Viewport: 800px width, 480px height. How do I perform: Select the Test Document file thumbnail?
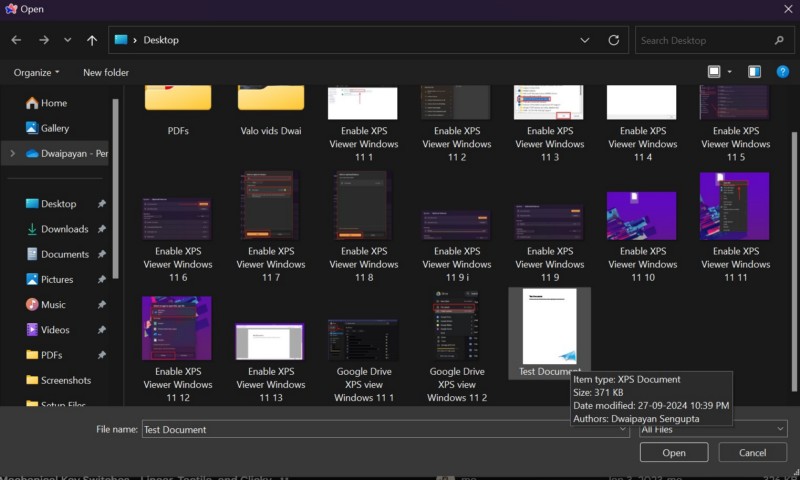click(549, 327)
